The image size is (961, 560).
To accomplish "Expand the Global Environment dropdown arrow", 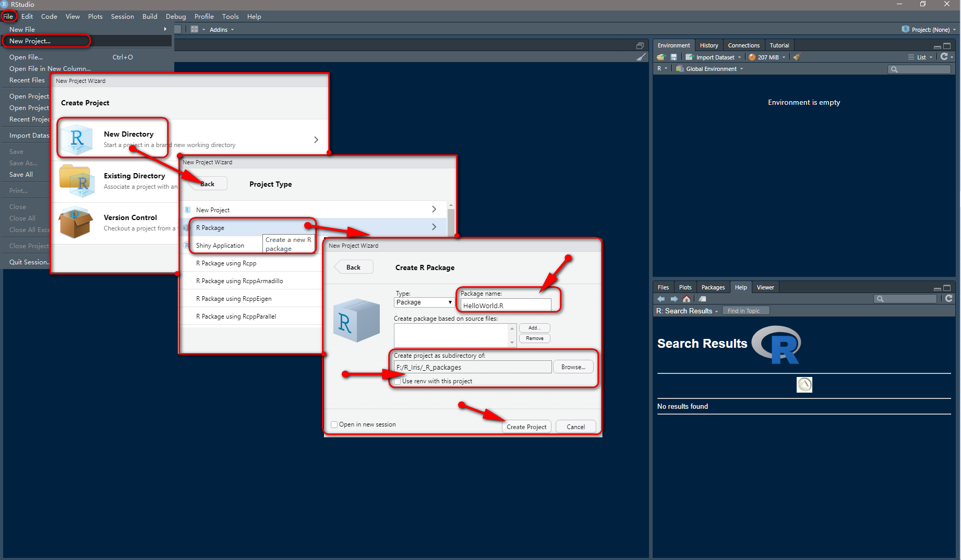I will 741,69.
